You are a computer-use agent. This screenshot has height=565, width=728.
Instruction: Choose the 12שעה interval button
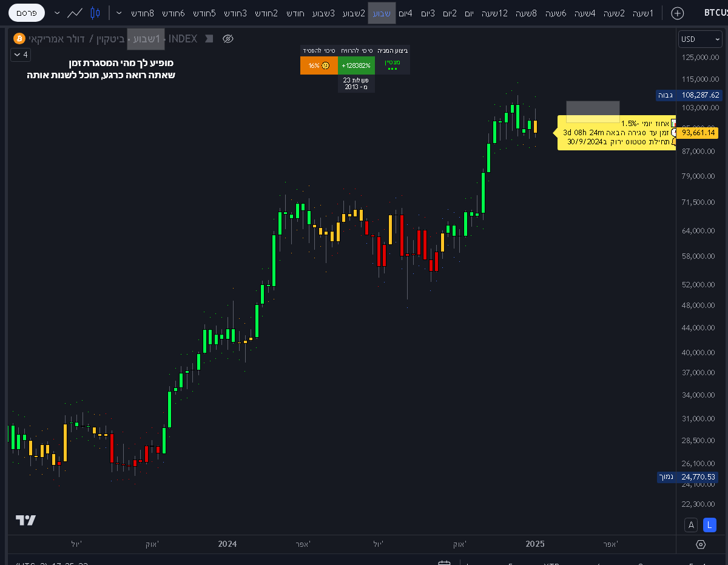tap(494, 13)
